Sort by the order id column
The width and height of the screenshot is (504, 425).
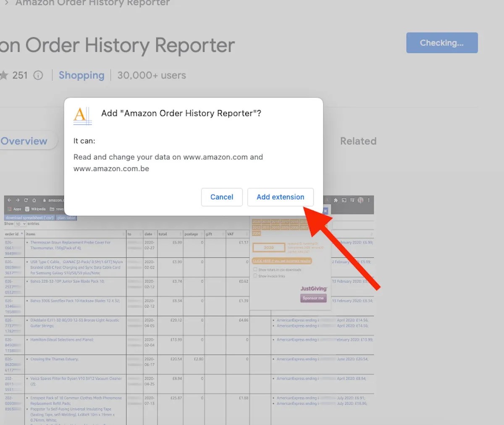pos(14,234)
